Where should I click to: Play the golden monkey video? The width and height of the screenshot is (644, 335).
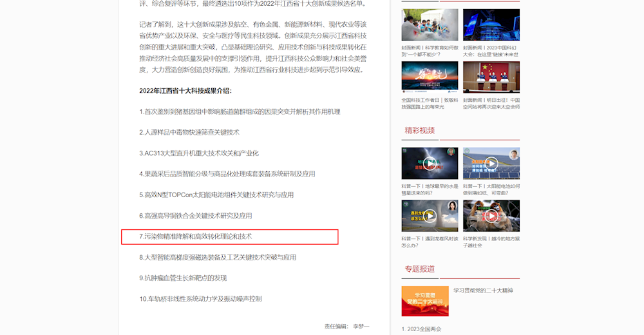click(491, 215)
